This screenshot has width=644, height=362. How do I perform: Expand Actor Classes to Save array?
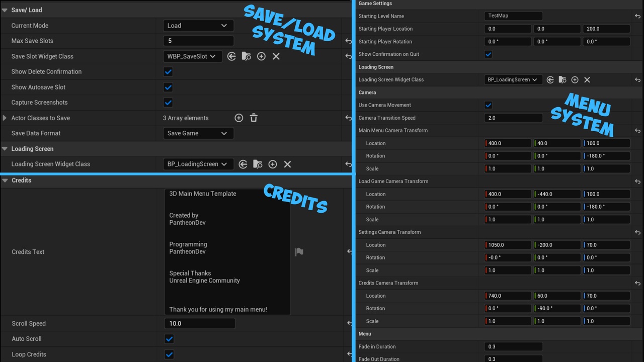[5, 118]
